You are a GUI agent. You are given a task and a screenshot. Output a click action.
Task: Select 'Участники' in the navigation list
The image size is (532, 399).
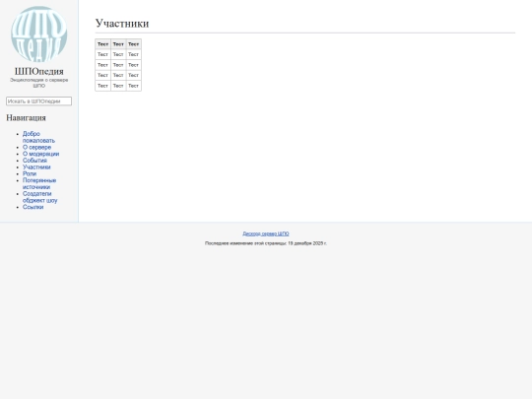point(36,166)
